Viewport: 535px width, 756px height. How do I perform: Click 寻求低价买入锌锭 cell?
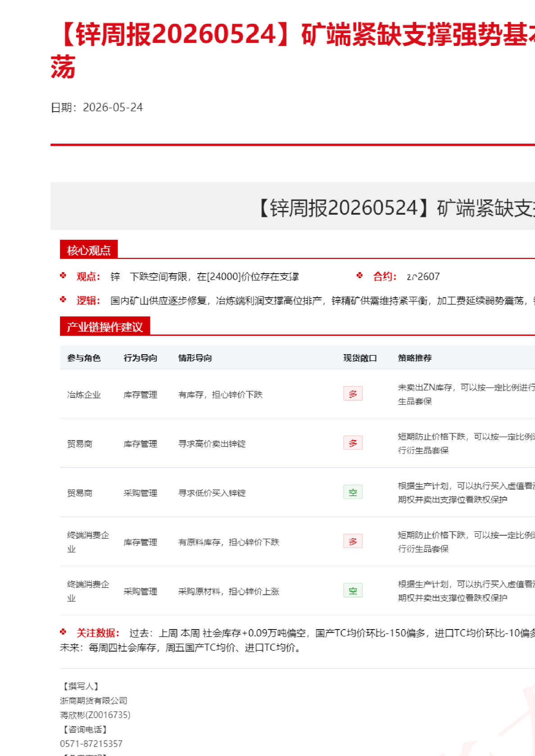click(212, 493)
